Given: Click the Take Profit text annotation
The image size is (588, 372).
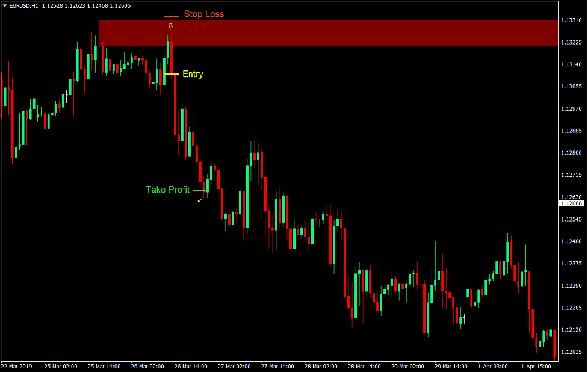Looking at the screenshot, I should click(167, 190).
